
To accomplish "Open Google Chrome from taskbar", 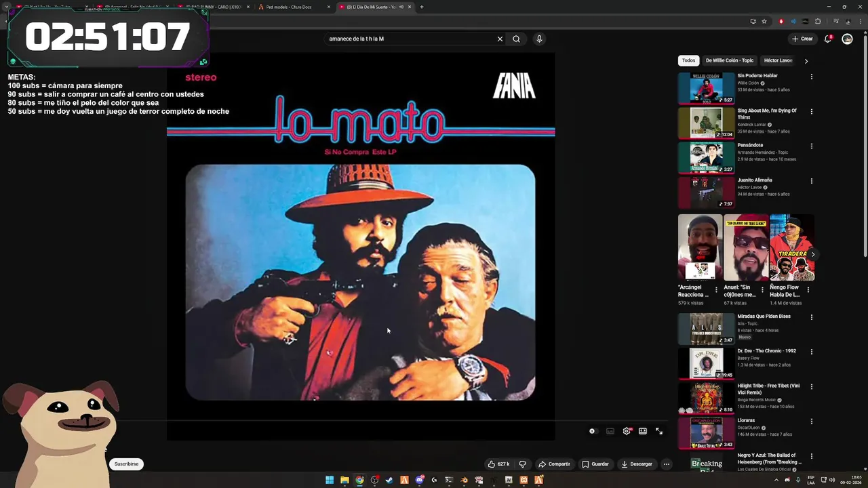I will pyautogui.click(x=359, y=480).
